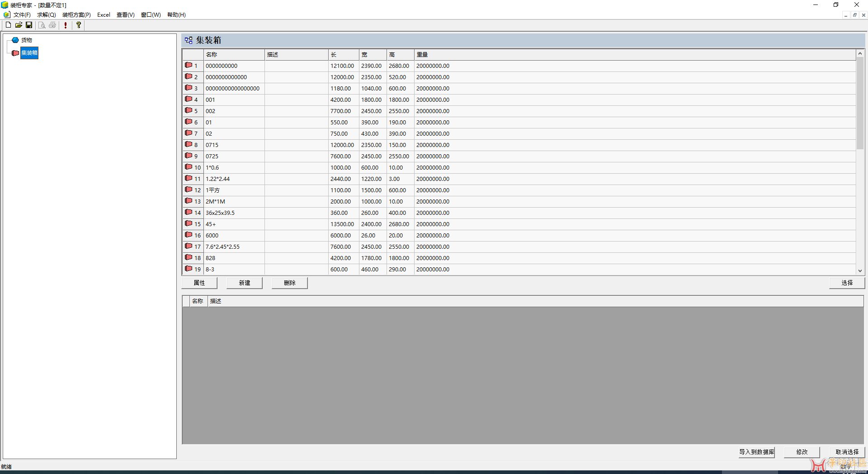Click the 新建 button
The height and width of the screenshot is (474, 868).
(x=245, y=283)
